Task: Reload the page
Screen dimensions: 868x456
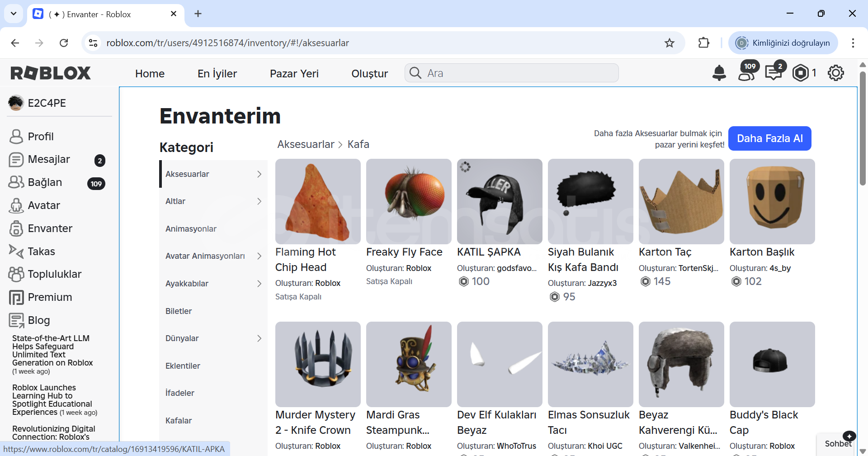Action: pyautogui.click(x=64, y=43)
